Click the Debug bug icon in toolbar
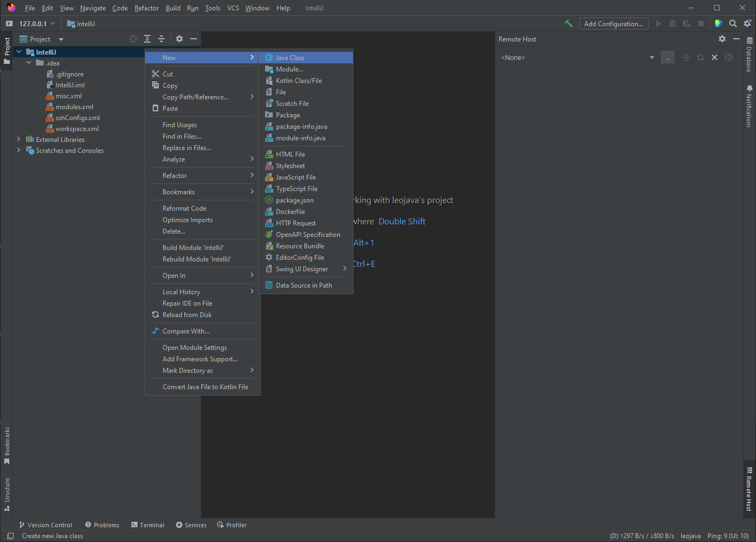This screenshot has width=756, height=542. click(x=673, y=23)
